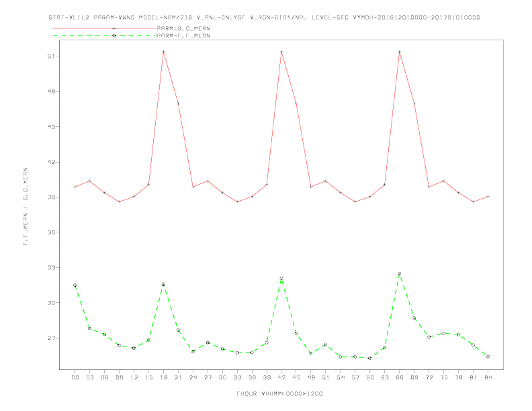
Task: Click the x-axis tick label 21
Action: 178,377
